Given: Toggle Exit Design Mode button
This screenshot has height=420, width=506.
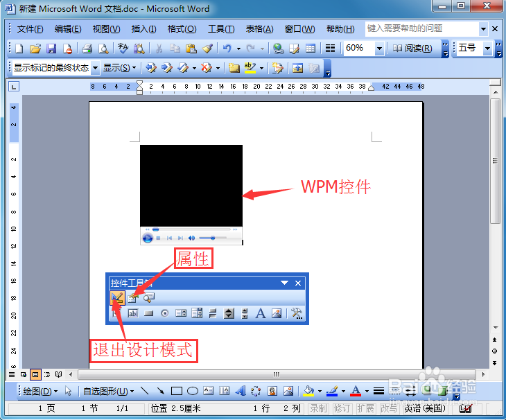Looking at the screenshot, I should click(117, 297).
